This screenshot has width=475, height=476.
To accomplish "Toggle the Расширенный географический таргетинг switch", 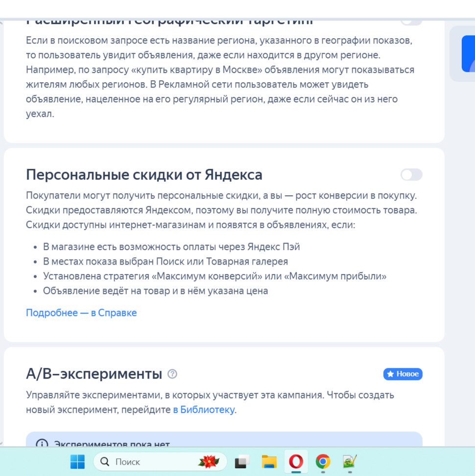I will [x=411, y=22].
